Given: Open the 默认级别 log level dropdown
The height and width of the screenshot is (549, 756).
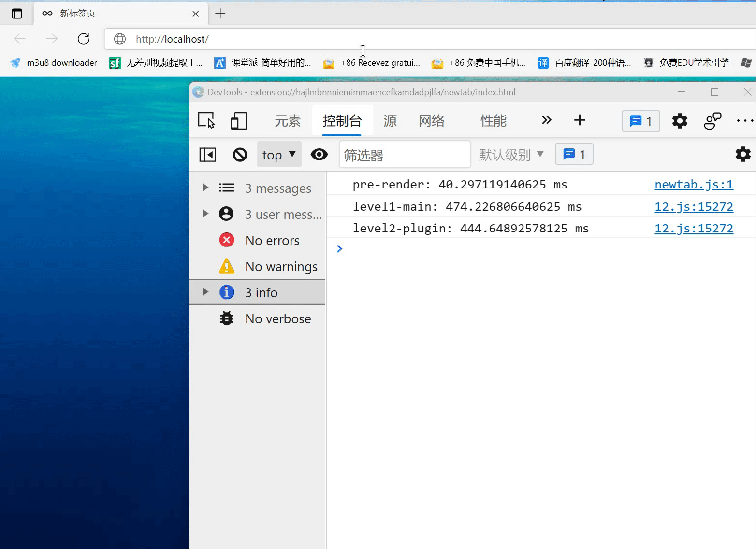Looking at the screenshot, I should [x=511, y=155].
